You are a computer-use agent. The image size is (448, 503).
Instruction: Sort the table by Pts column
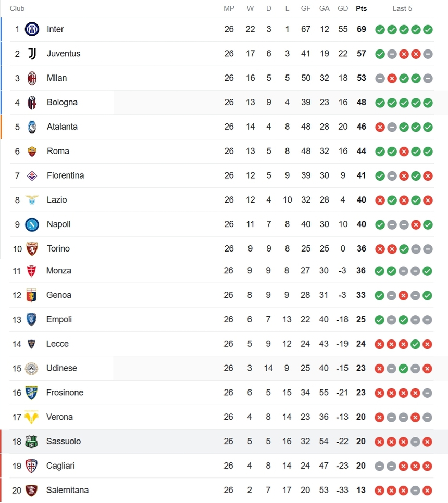(x=361, y=8)
